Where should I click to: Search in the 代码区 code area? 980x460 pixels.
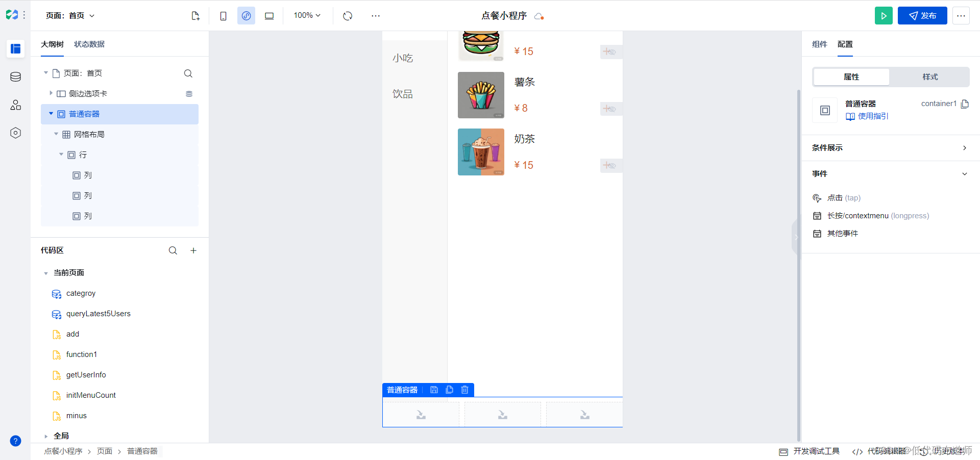[173, 250]
